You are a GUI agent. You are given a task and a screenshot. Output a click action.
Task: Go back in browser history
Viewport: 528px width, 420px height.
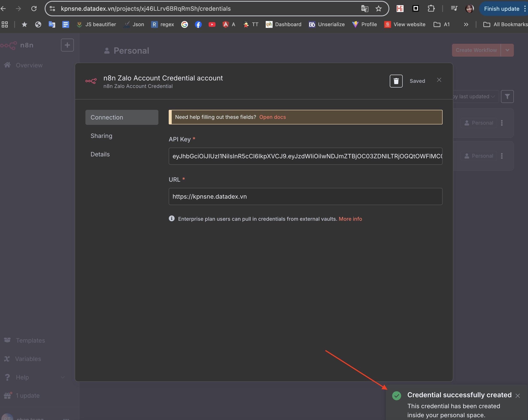coord(3,9)
